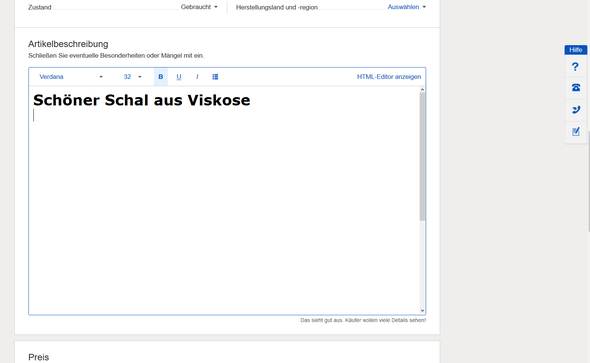Screen dimensions: 590x363
Task: Click the 'Das sieht gut aus' hint text
Action: [363, 320]
